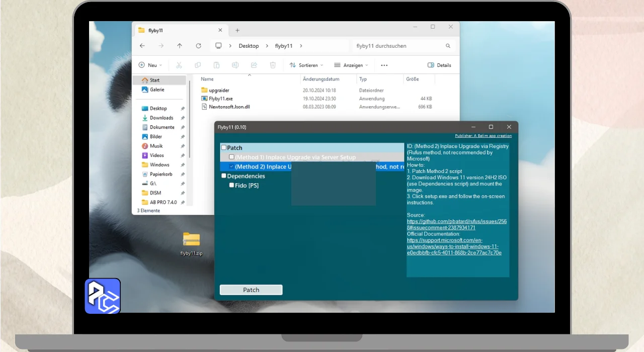This screenshot has height=352, width=644.
Task: Expand chevron before Desktop in address bar
Action: point(230,46)
